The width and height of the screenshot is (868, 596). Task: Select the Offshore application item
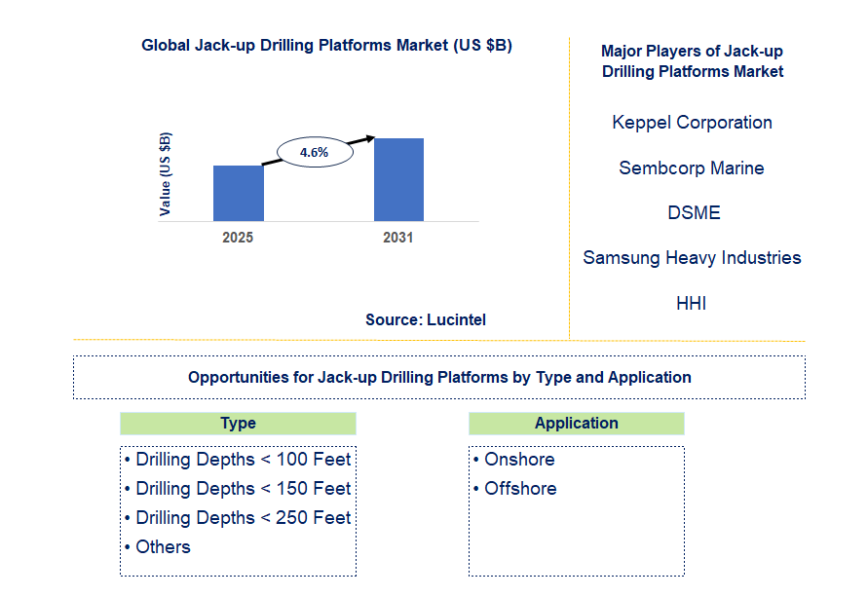(520, 489)
